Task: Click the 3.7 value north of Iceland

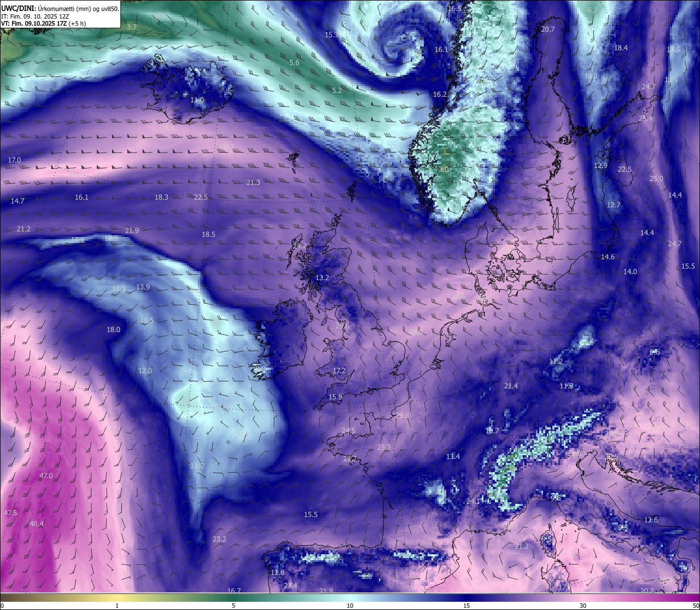Action: pos(132,27)
